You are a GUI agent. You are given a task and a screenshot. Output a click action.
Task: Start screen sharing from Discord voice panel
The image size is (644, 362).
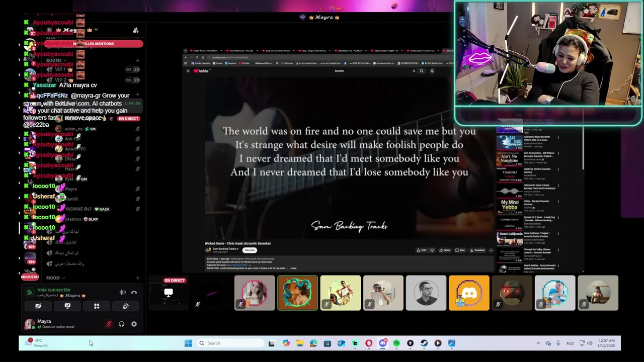point(67,306)
